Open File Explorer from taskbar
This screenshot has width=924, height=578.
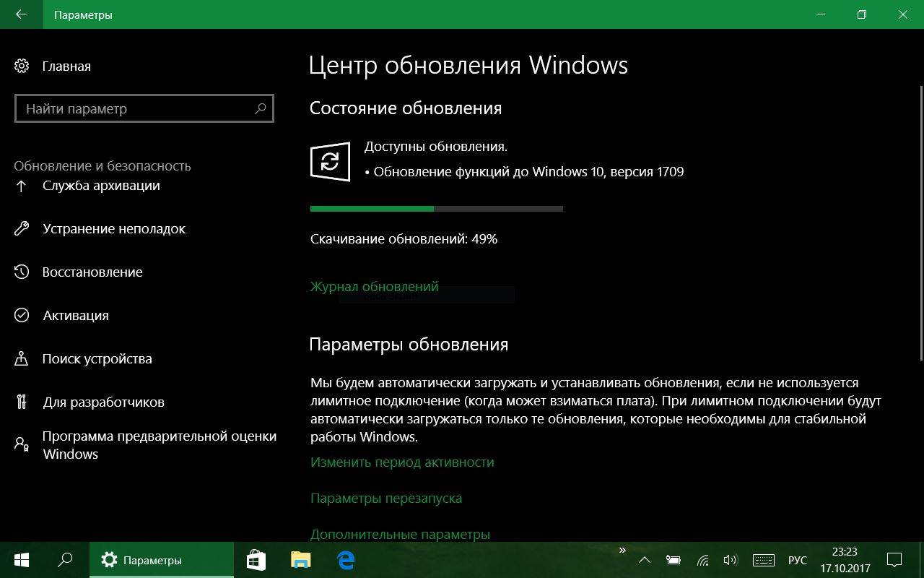[x=300, y=560]
